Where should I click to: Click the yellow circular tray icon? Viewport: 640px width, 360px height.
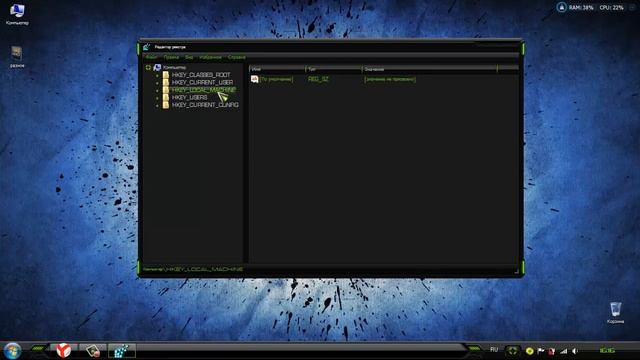coord(529,351)
